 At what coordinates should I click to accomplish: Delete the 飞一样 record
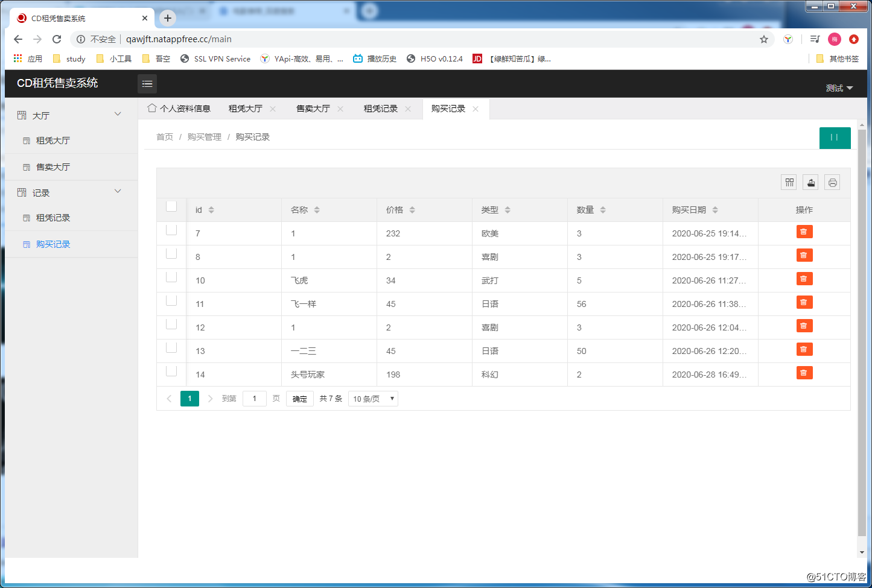tap(804, 302)
